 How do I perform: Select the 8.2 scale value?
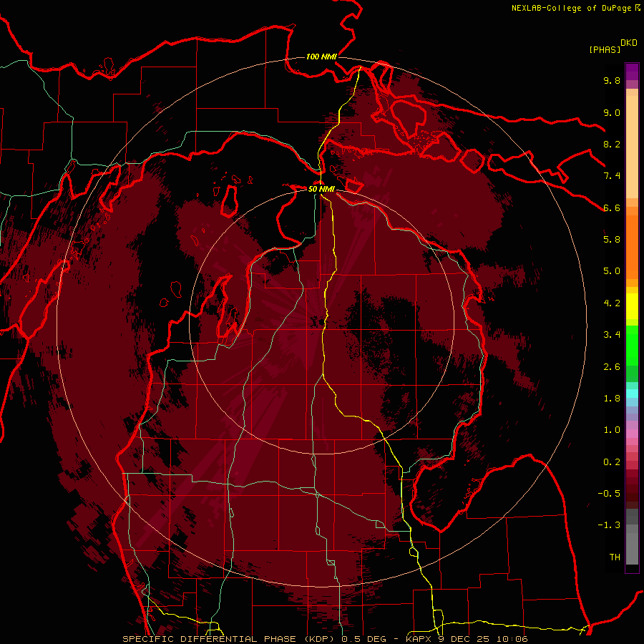click(x=612, y=144)
